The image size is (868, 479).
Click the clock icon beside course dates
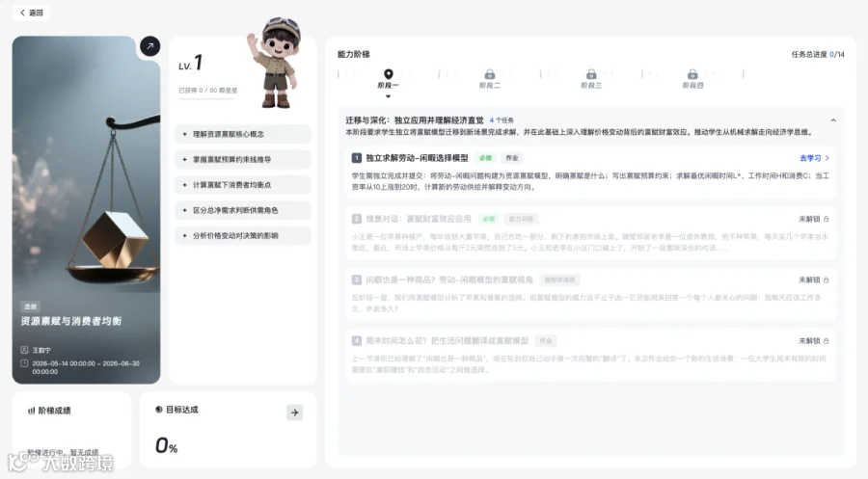(x=24, y=363)
